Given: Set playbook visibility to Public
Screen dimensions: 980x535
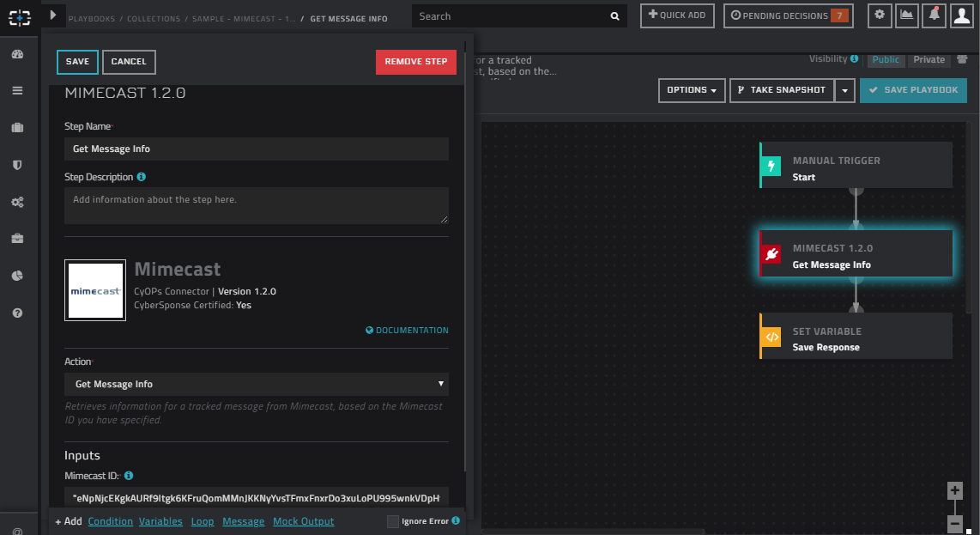Looking at the screenshot, I should (x=886, y=60).
